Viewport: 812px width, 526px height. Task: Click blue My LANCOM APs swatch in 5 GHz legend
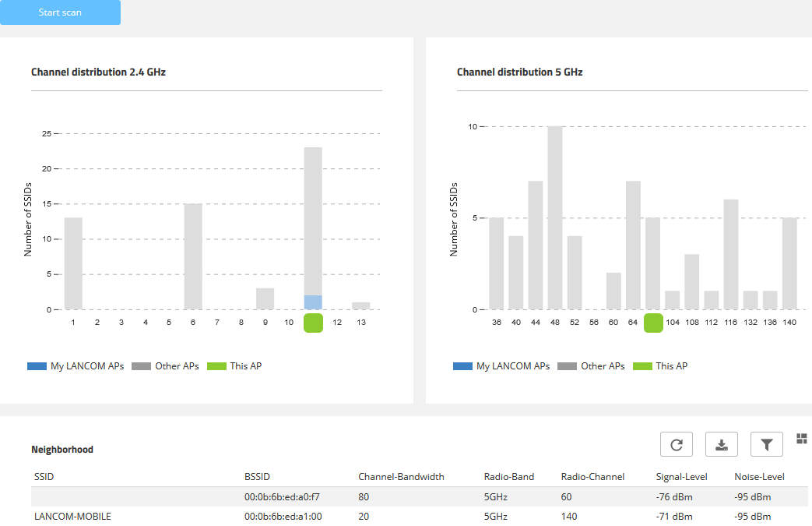pos(462,366)
